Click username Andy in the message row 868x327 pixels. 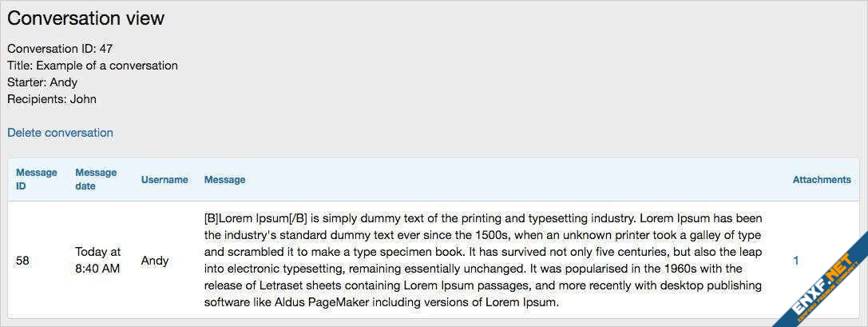(x=155, y=261)
